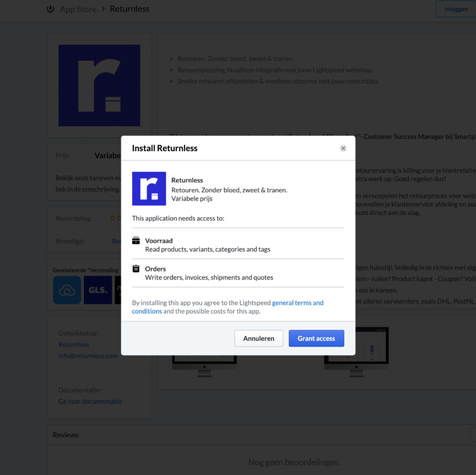This screenshot has height=475, width=476.
Task: Open the right iMac screenshot thumbnail
Action: 356,352
